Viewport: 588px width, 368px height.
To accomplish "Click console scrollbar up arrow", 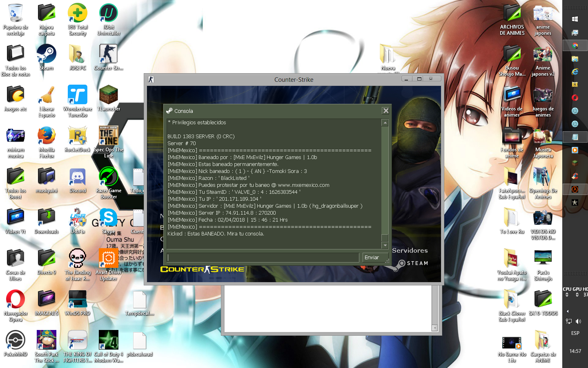I will click(x=385, y=123).
